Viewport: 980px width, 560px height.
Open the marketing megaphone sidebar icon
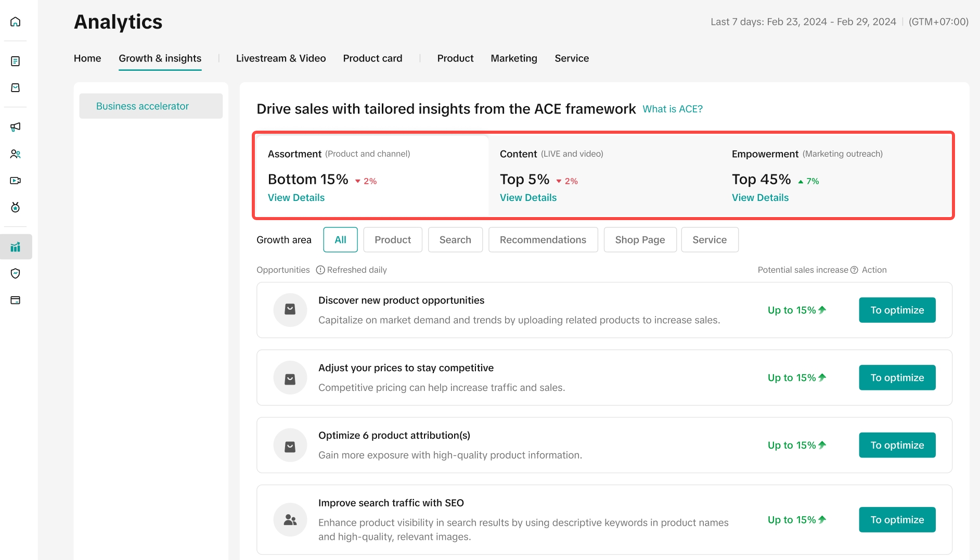(x=16, y=127)
